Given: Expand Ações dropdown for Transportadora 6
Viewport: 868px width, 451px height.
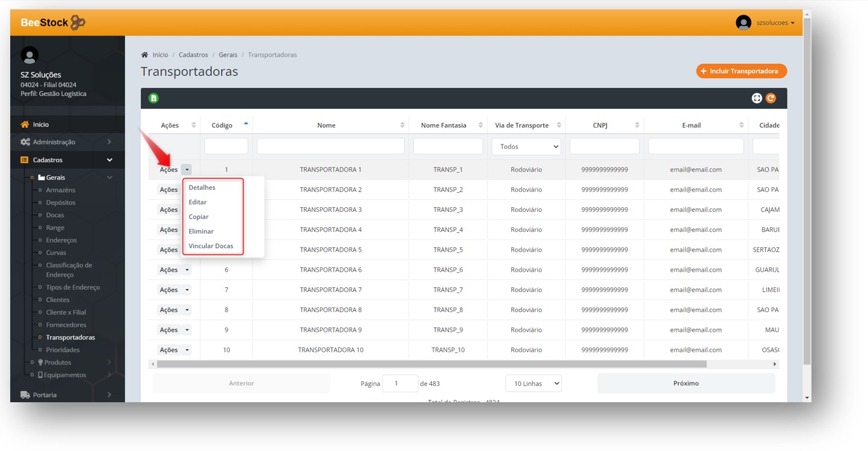Looking at the screenshot, I should [x=187, y=270].
